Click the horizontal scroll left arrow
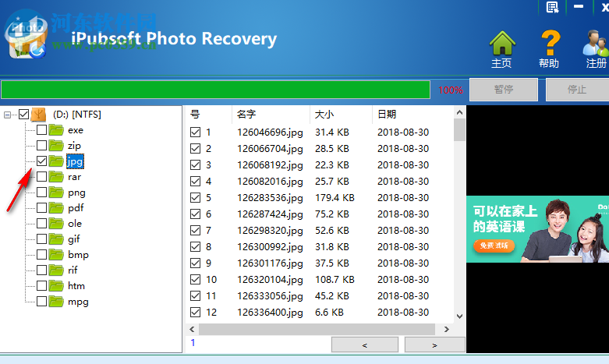The height and width of the screenshot is (364, 609). coord(192,329)
